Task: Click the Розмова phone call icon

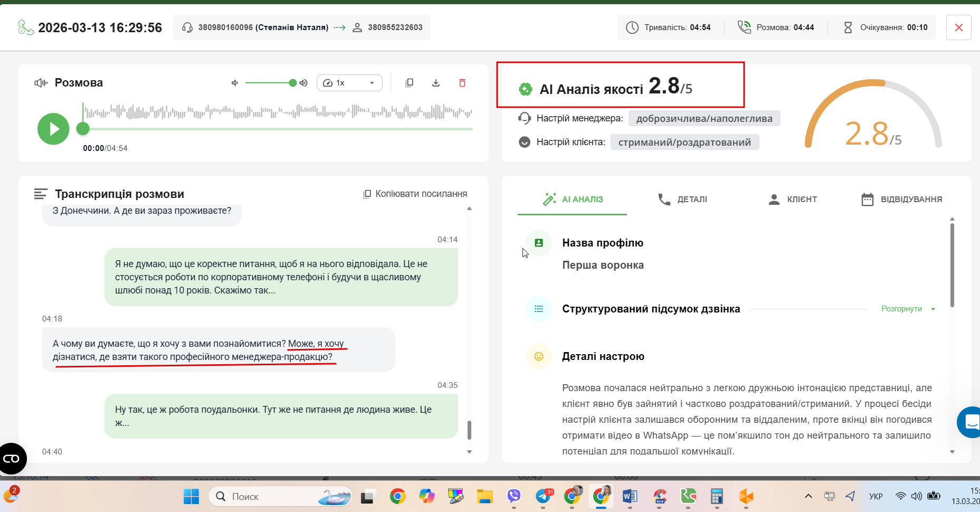Action: (x=744, y=27)
